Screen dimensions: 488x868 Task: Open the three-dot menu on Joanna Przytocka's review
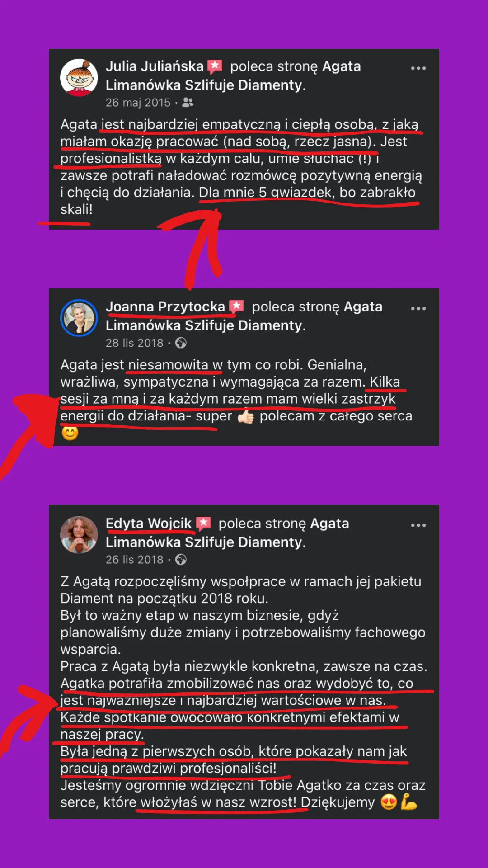point(418,308)
